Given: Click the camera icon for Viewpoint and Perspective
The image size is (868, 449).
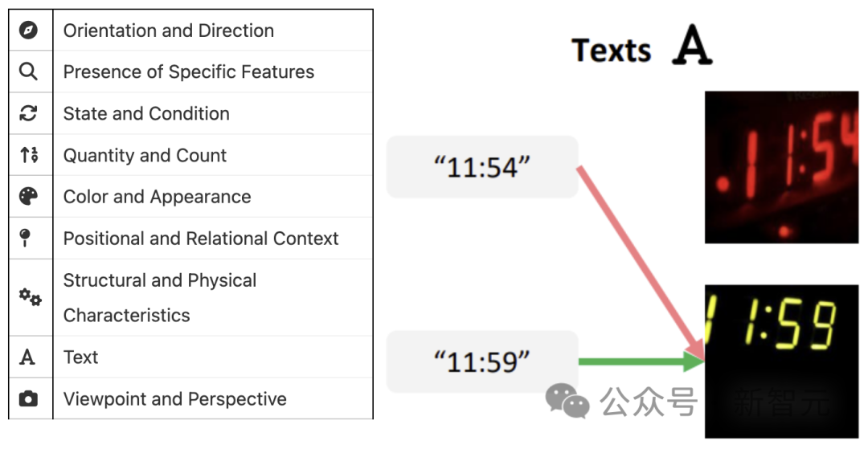Looking at the screenshot, I should tap(29, 399).
